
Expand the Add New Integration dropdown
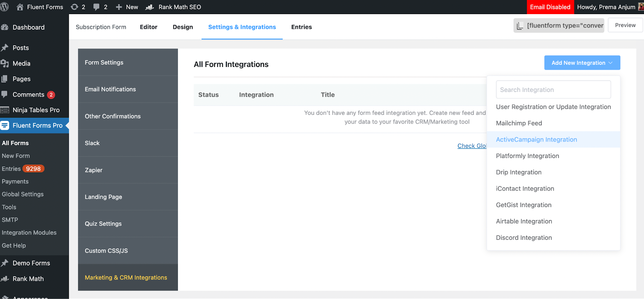(x=582, y=62)
